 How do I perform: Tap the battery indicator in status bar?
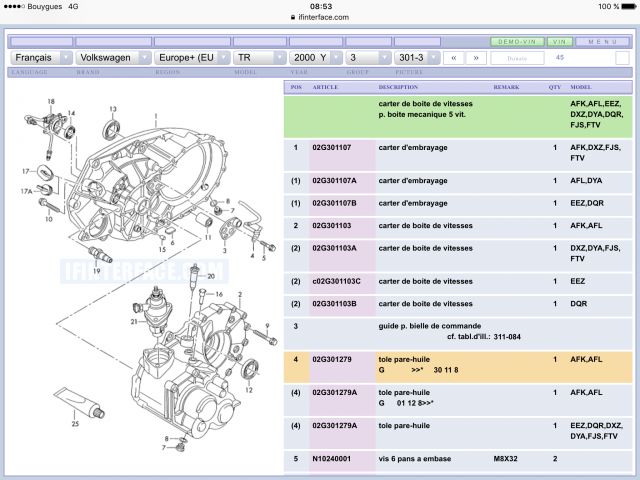point(628,7)
